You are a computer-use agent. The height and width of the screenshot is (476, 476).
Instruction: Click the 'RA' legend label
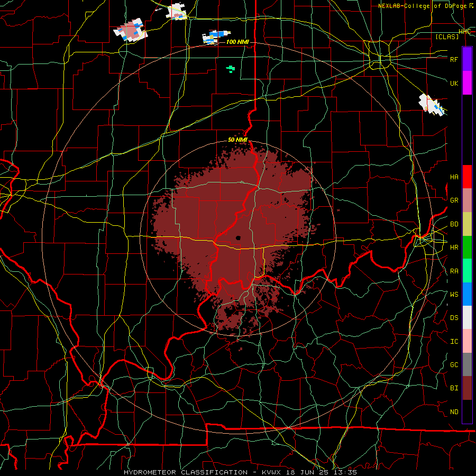pos(454,271)
